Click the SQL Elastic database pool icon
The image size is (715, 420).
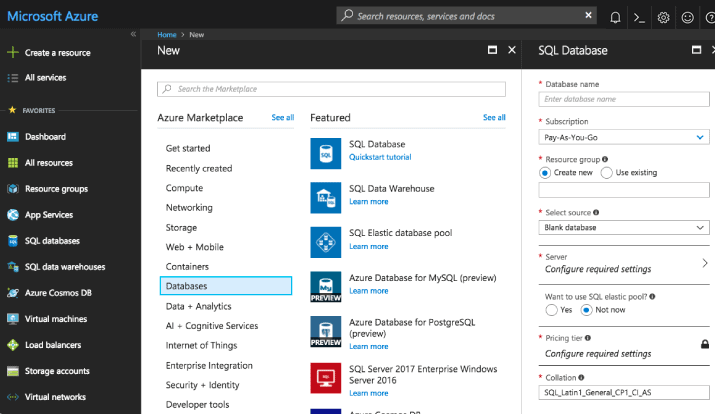[326, 242]
